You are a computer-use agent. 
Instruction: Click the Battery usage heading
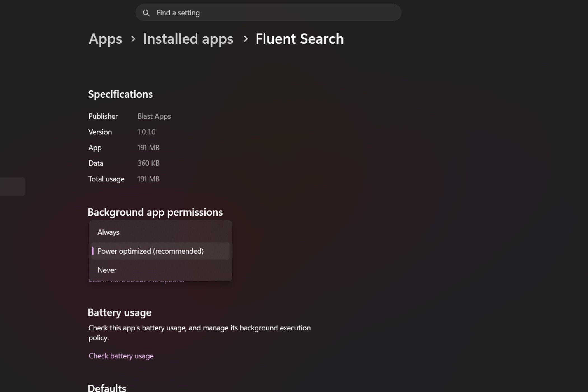click(120, 312)
